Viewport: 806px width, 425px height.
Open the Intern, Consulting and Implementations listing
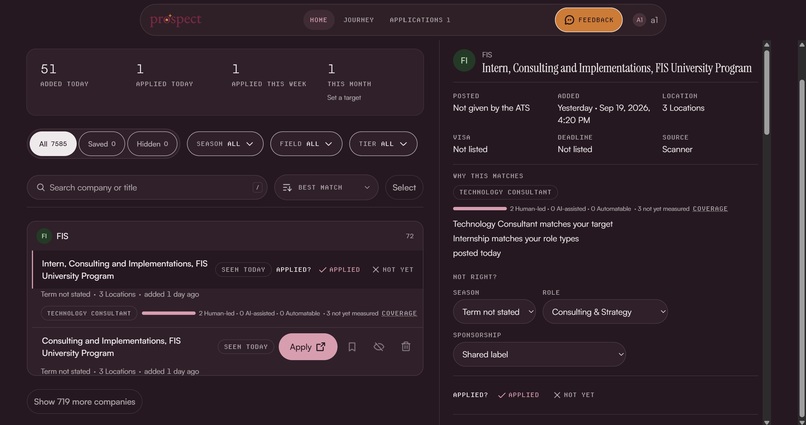pyautogui.click(x=125, y=270)
